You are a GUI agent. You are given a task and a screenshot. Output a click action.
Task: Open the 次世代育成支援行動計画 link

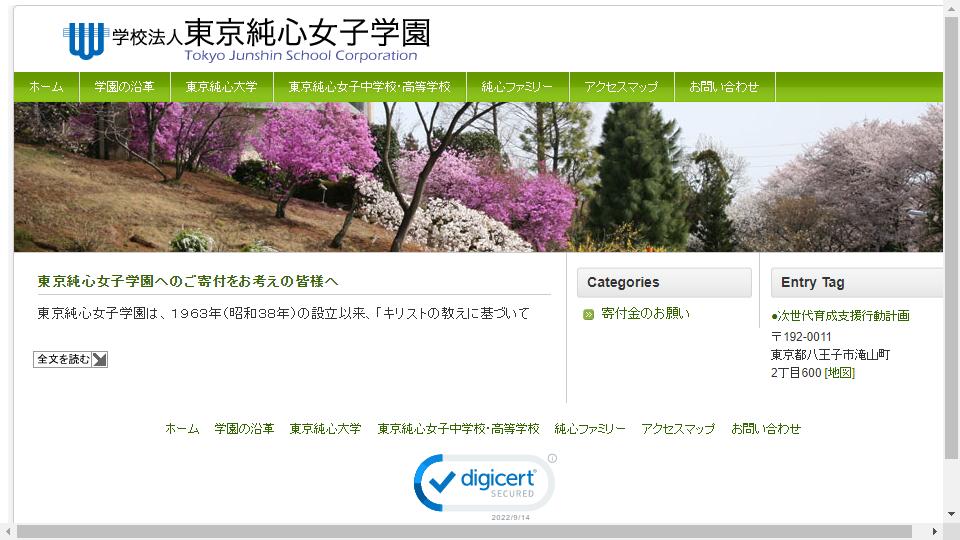tap(843, 316)
